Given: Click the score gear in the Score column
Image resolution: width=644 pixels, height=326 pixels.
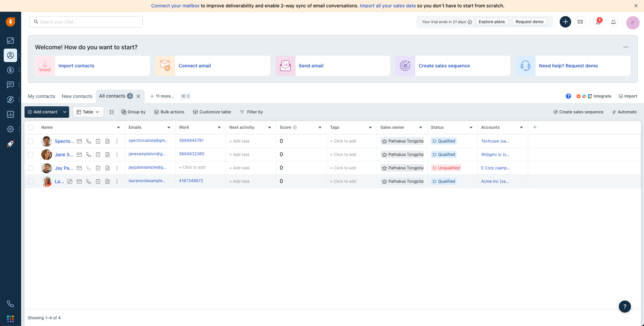Looking at the screenshot, I should click(295, 127).
